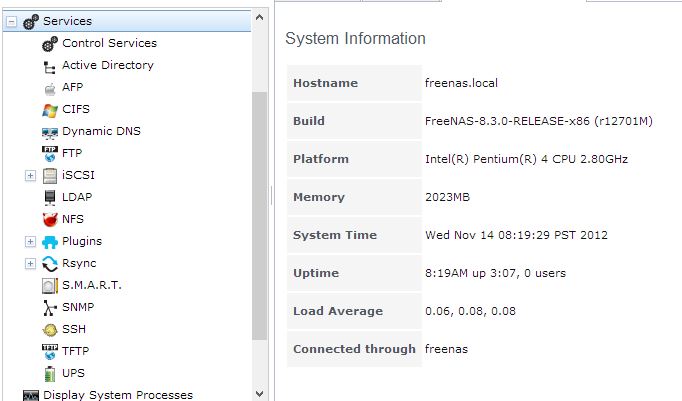This screenshot has height=401, width=682.
Task: Open Display System Processes
Action: (x=117, y=395)
